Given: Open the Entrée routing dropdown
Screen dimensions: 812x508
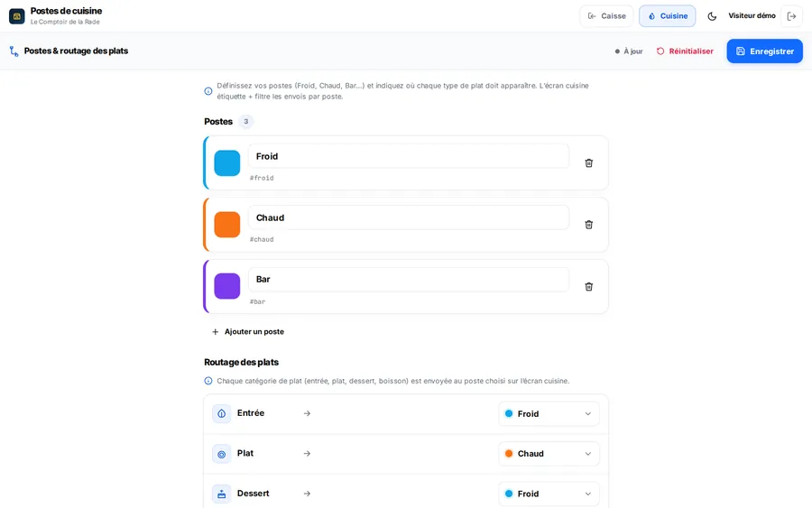Looking at the screenshot, I should [549, 414].
